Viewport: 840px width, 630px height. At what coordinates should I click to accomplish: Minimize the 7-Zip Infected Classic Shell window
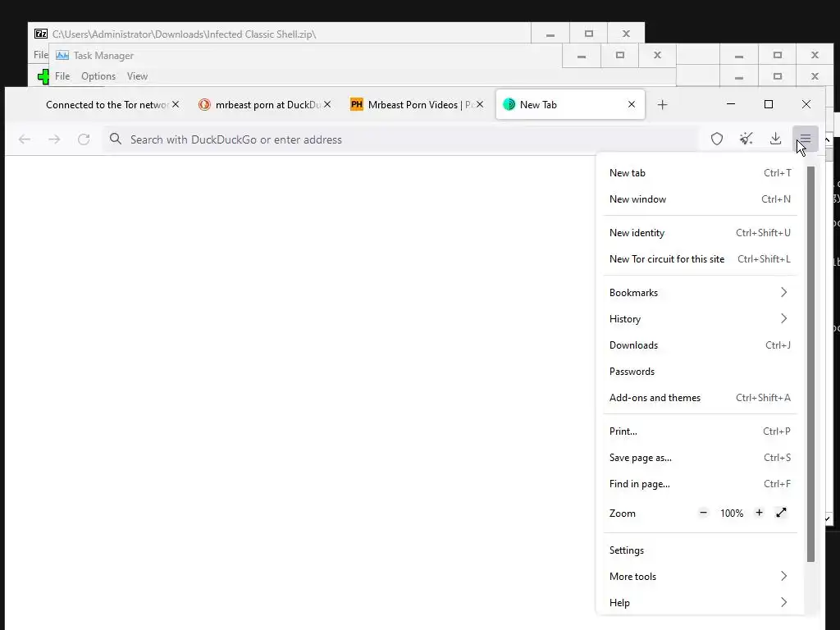(x=550, y=34)
